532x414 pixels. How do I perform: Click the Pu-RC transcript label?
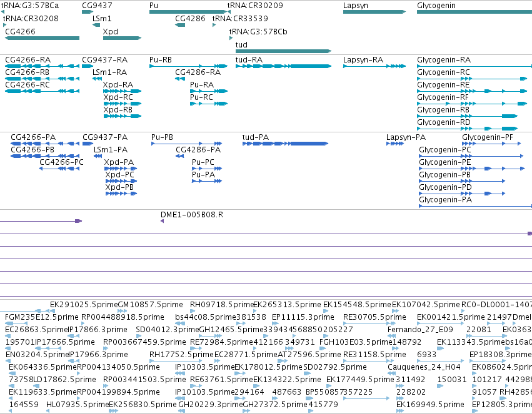coord(201,97)
